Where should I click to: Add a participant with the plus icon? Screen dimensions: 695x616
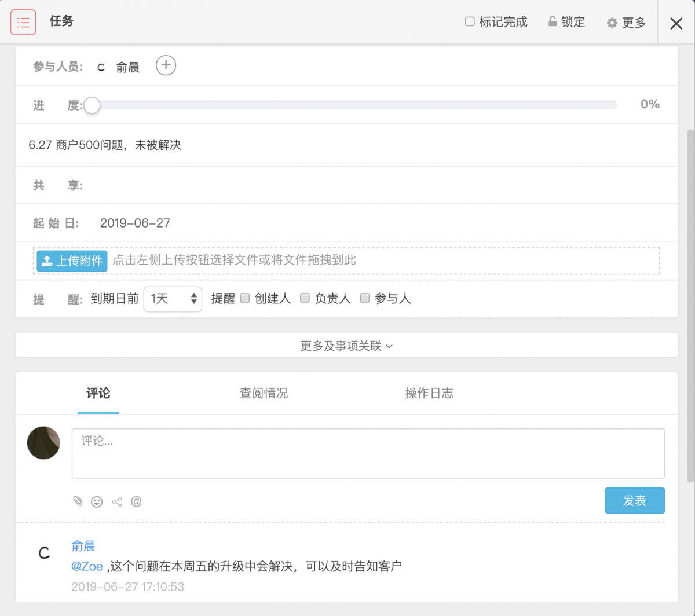point(166,65)
